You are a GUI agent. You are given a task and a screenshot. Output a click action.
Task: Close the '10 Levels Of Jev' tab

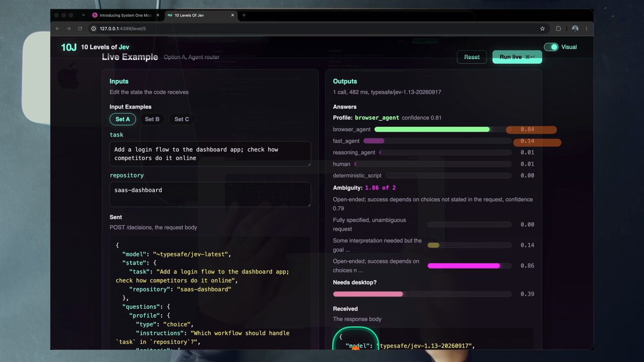point(232,15)
